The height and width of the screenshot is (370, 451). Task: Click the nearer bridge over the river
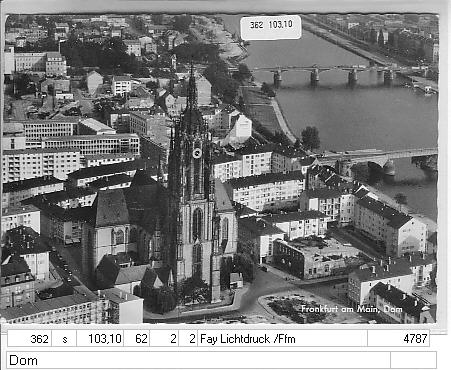(x=377, y=159)
